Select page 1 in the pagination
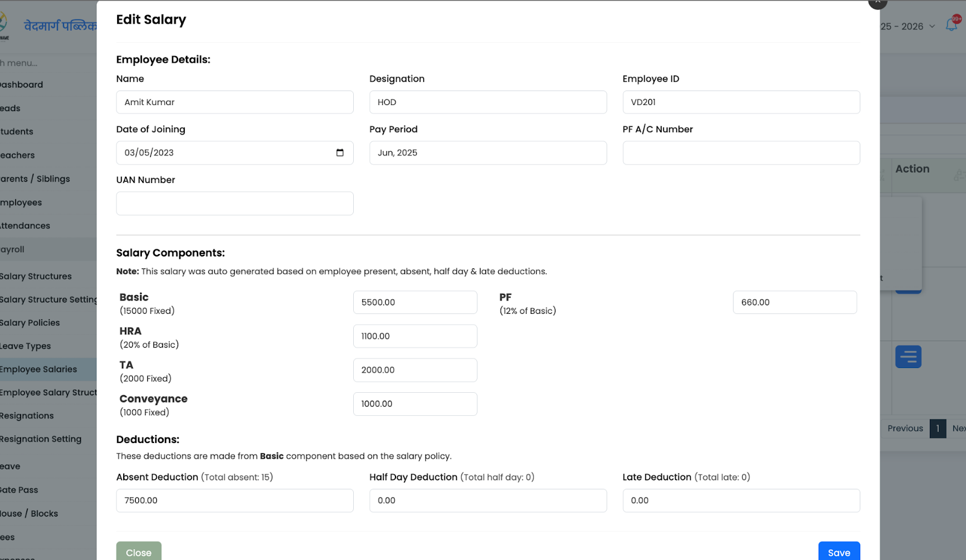Viewport: 966px width, 560px height. (x=937, y=428)
